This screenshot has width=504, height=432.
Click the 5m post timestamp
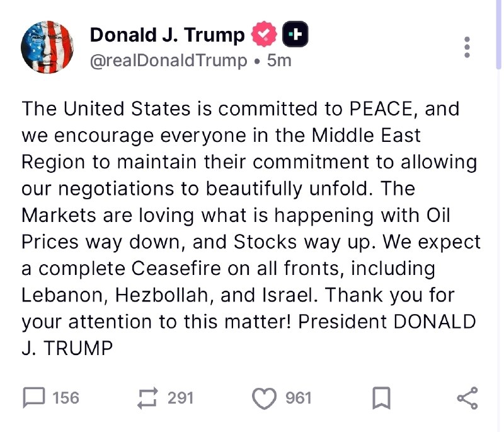pos(279,61)
